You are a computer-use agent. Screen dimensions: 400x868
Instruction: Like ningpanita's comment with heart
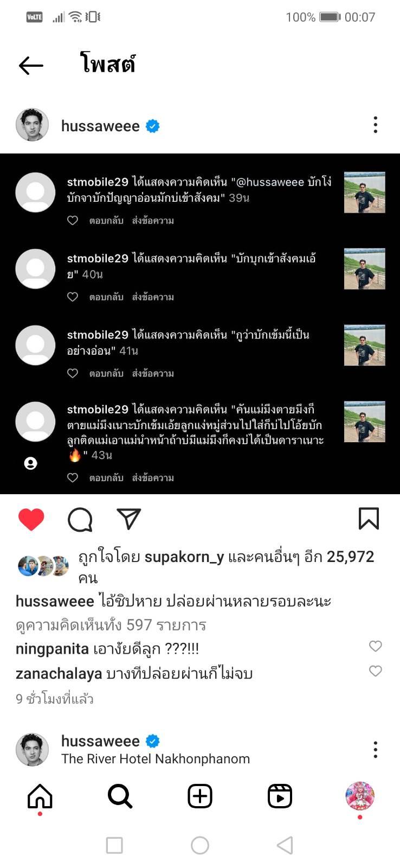[x=375, y=646]
